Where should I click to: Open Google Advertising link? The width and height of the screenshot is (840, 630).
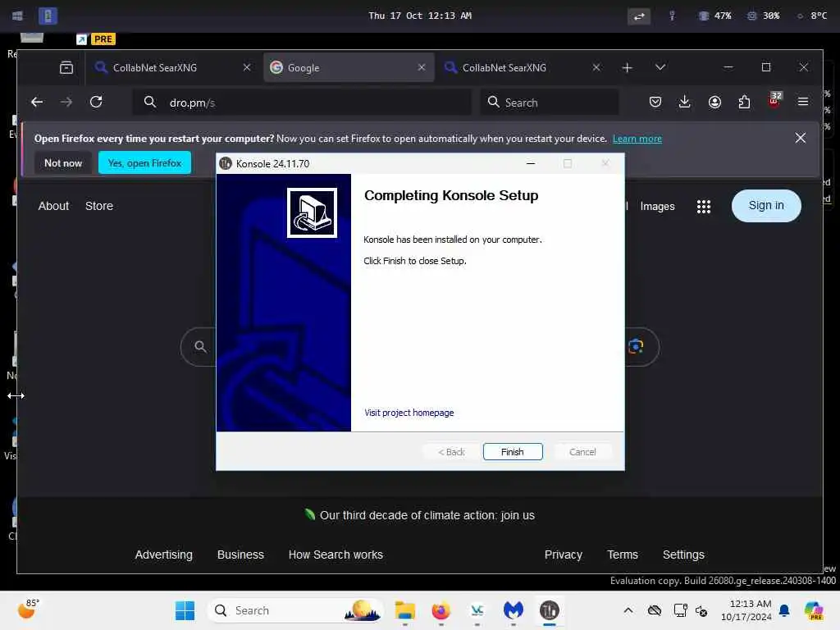pyautogui.click(x=163, y=555)
